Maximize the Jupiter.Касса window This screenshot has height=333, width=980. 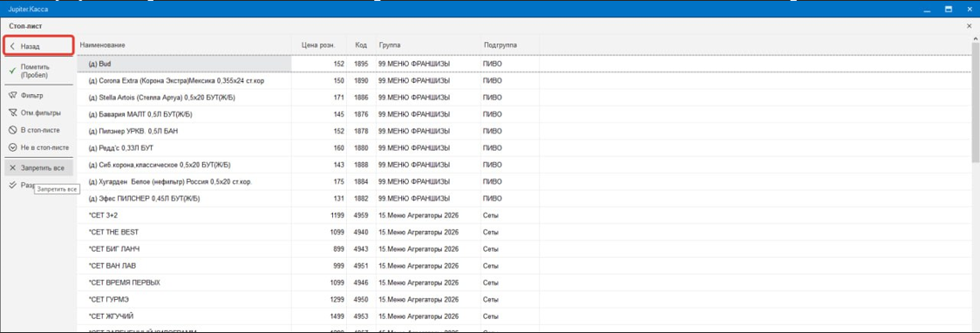coord(948,9)
